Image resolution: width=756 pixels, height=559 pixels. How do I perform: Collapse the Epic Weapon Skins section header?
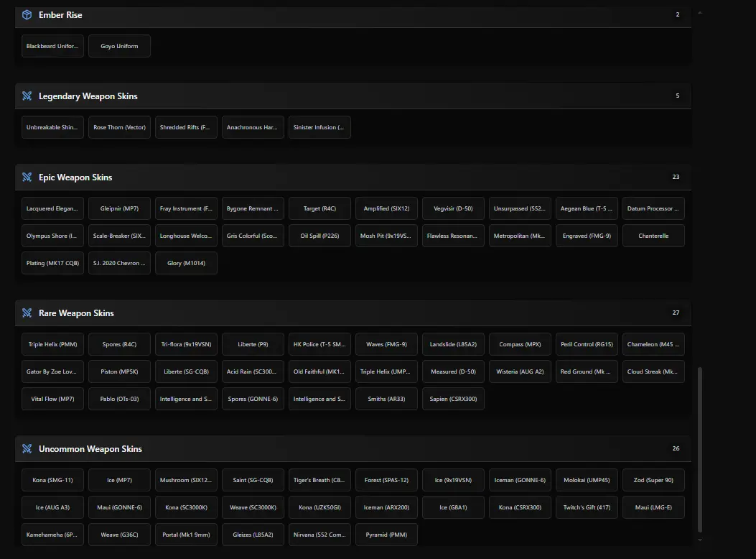point(353,177)
